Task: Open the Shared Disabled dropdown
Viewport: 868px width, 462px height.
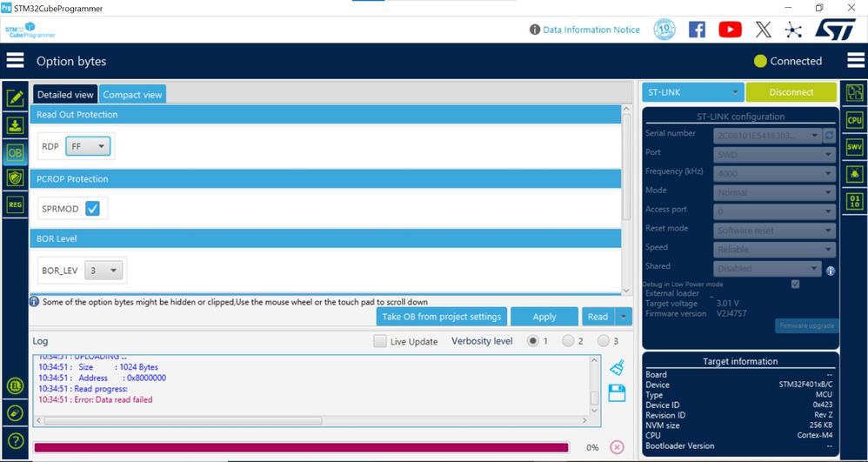Action: pos(767,269)
